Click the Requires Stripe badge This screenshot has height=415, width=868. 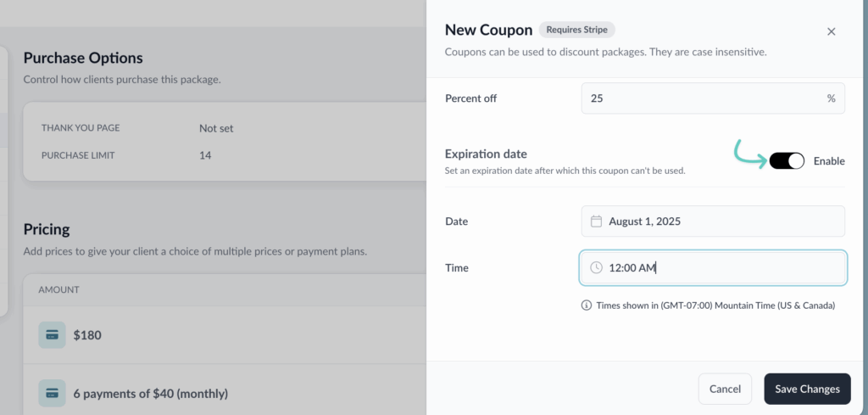pos(577,31)
